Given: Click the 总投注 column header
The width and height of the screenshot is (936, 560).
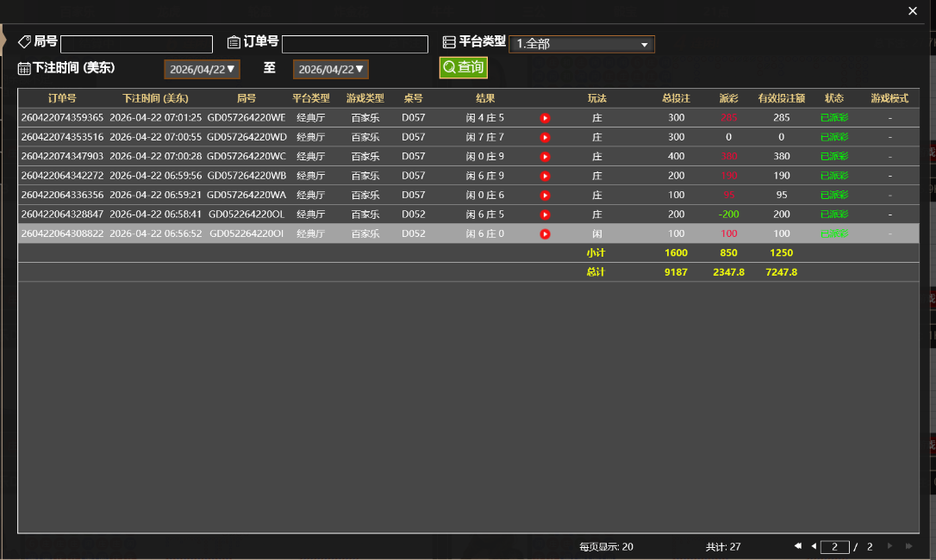Looking at the screenshot, I should [x=675, y=97].
